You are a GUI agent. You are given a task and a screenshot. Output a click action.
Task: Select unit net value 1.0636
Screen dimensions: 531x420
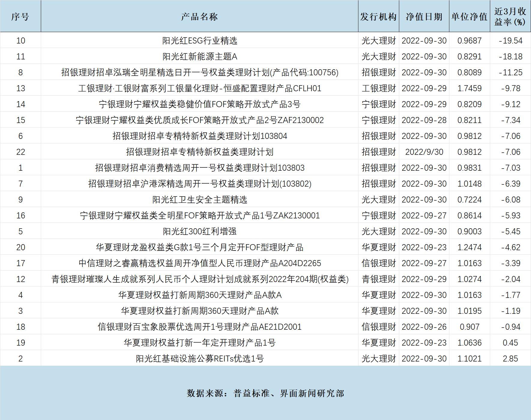point(469,343)
